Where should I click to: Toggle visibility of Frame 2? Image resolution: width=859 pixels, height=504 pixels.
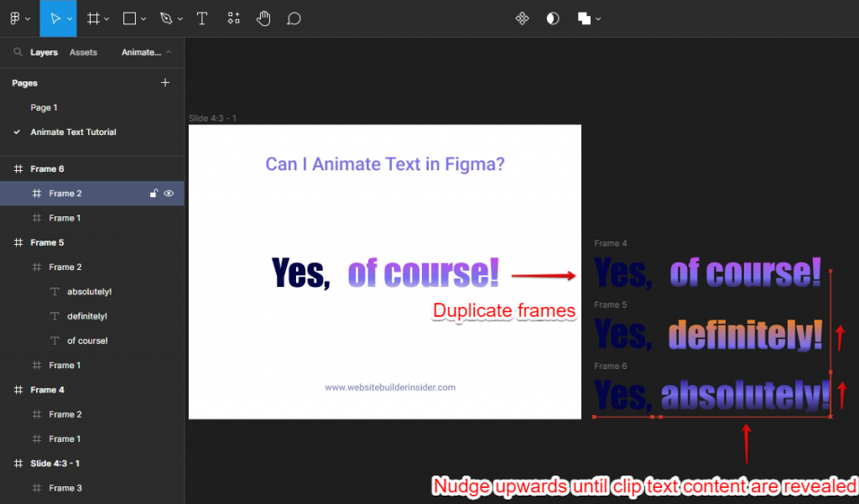169,193
